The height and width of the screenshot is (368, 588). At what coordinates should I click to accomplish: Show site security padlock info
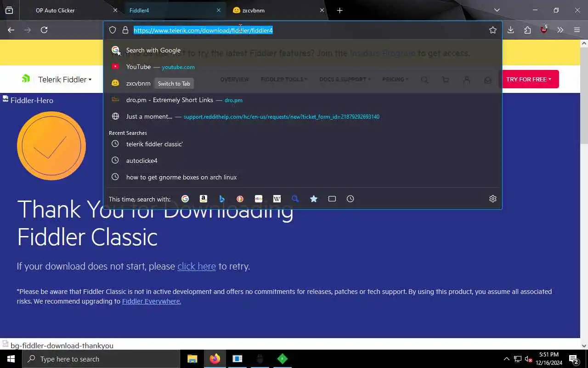pos(125,30)
